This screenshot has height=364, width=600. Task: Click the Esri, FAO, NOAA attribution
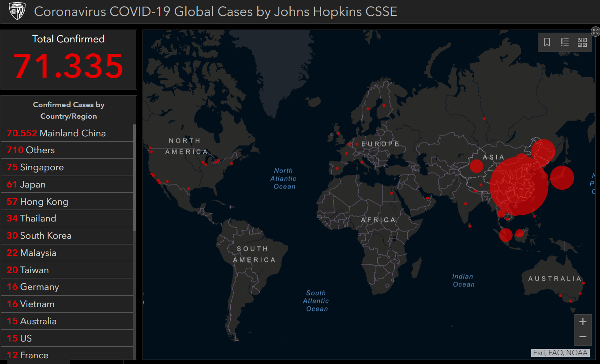(560, 353)
